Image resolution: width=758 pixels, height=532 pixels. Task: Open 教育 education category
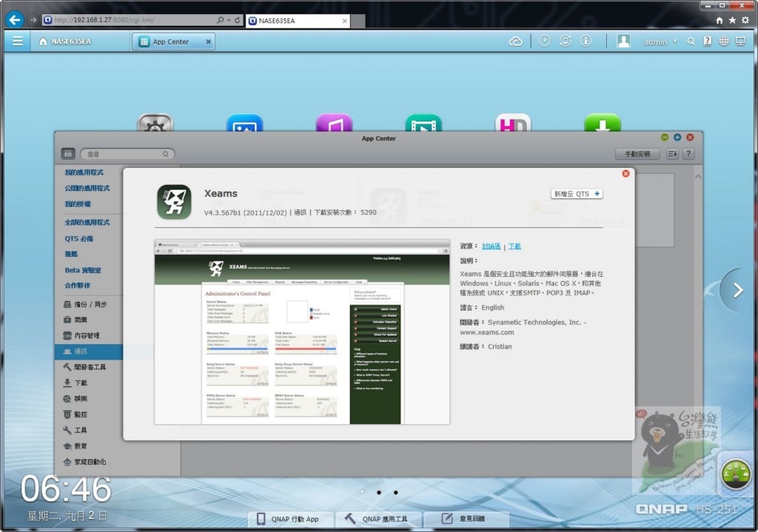76,446
